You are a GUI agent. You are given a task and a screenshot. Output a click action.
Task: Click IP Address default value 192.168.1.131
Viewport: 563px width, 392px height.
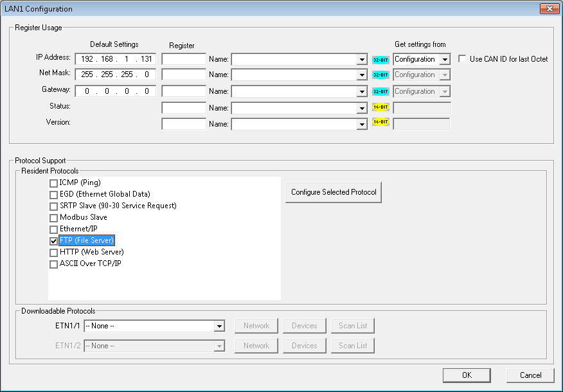116,59
